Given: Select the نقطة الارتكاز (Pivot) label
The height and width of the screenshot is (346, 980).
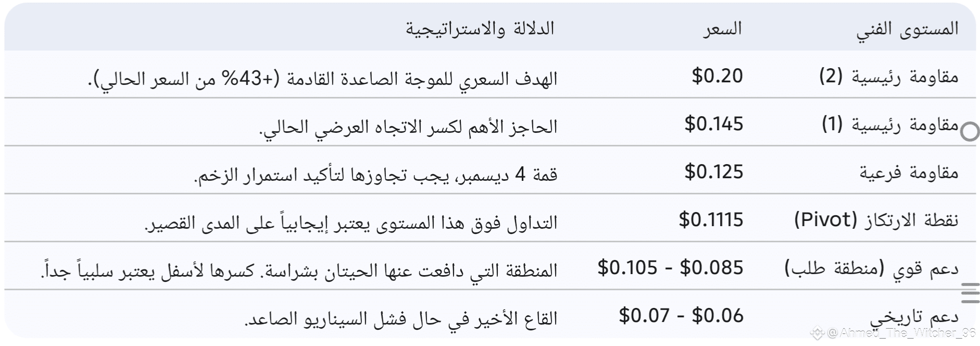Looking at the screenshot, I should (x=876, y=220).
